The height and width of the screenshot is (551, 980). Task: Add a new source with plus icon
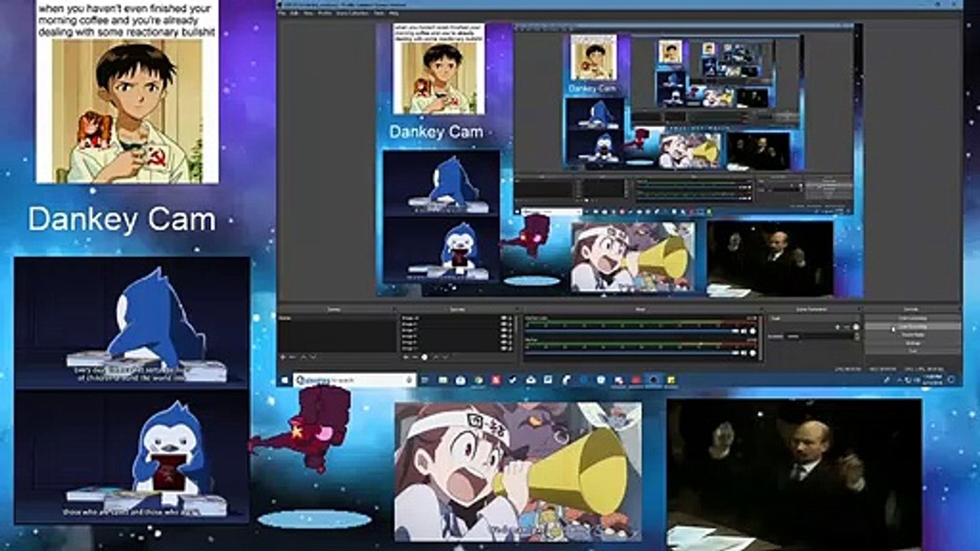click(404, 357)
